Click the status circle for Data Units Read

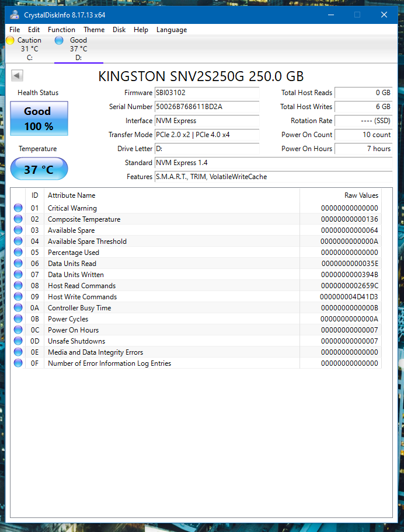coord(18,263)
